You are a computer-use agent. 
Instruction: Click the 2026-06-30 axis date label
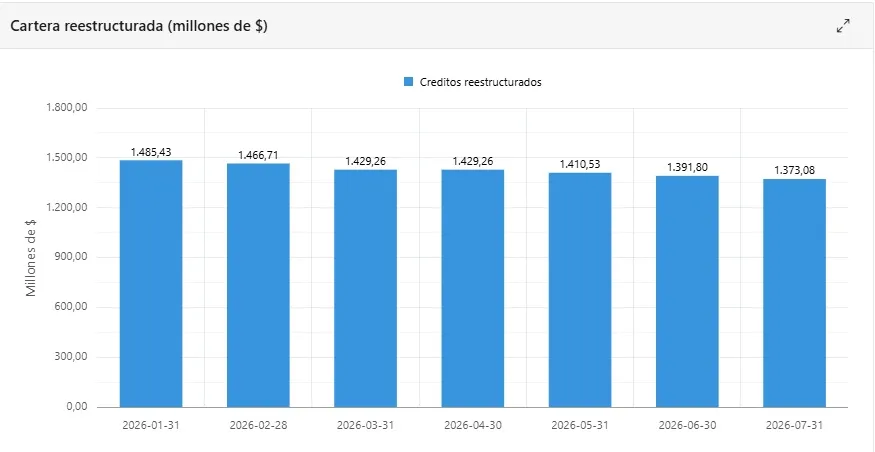tap(687, 425)
